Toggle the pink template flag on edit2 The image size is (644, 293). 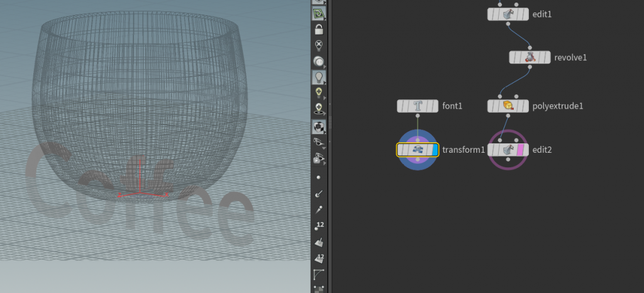(520, 150)
